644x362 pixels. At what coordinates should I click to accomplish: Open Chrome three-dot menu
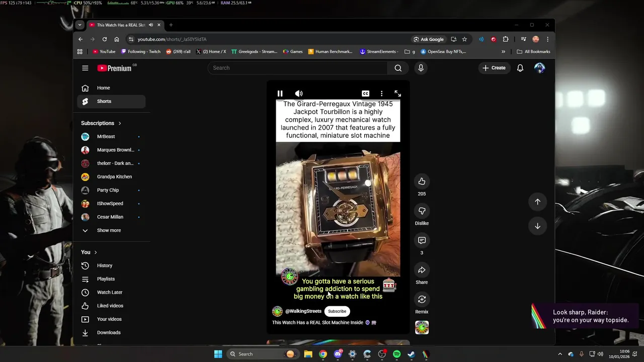(547, 39)
